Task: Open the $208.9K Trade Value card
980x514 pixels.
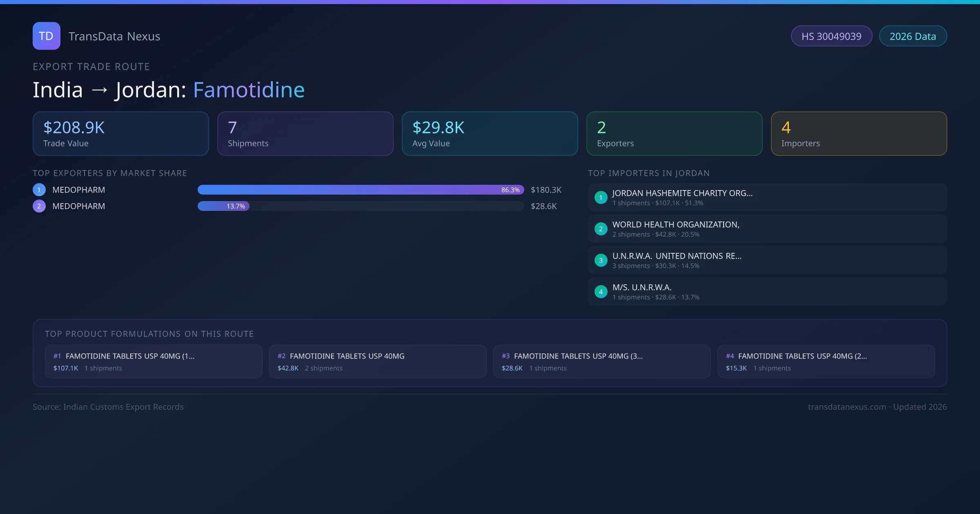Action: (120, 134)
